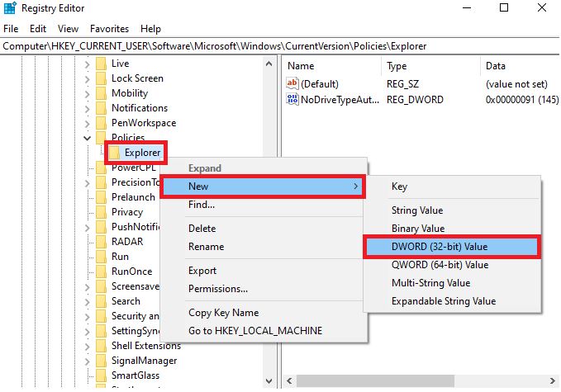The image size is (561, 392).
Task: Choose DWORD (32-bit) Value from submenu
Action: pos(451,247)
